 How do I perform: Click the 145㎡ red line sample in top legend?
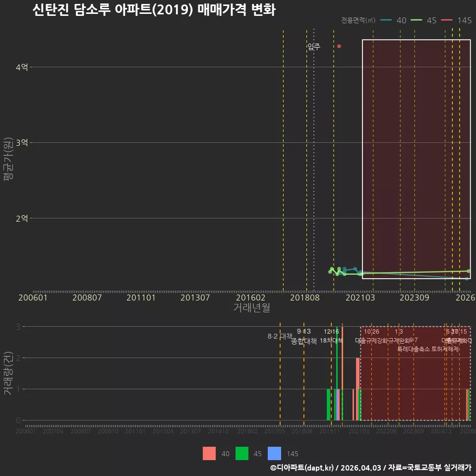click(447, 20)
